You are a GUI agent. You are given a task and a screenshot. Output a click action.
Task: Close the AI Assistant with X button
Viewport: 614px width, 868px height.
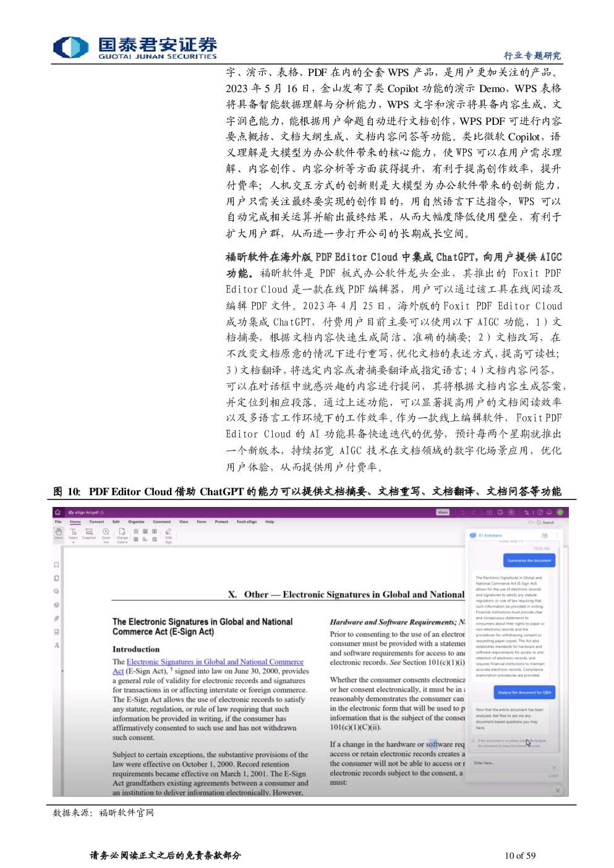(x=558, y=791)
